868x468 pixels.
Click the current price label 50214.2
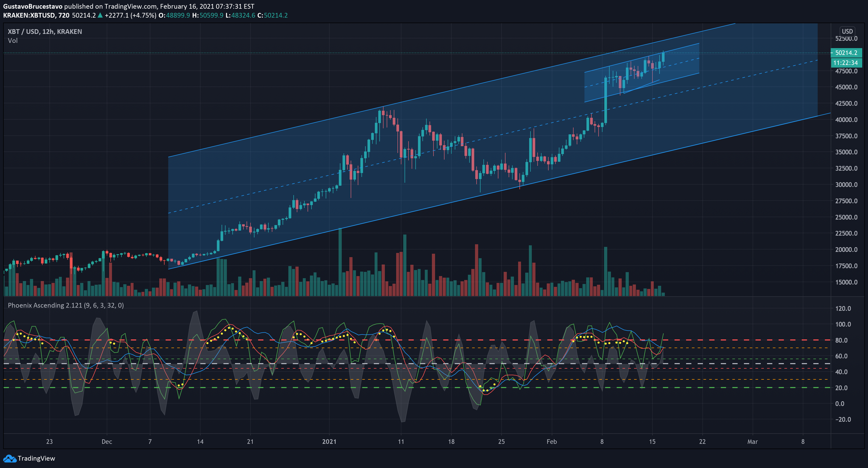pyautogui.click(x=846, y=53)
